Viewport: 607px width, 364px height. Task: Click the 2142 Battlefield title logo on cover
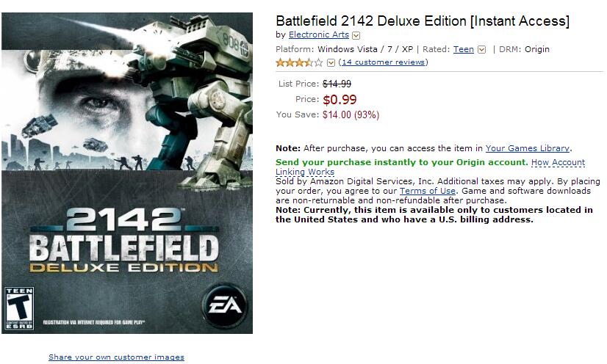124,240
